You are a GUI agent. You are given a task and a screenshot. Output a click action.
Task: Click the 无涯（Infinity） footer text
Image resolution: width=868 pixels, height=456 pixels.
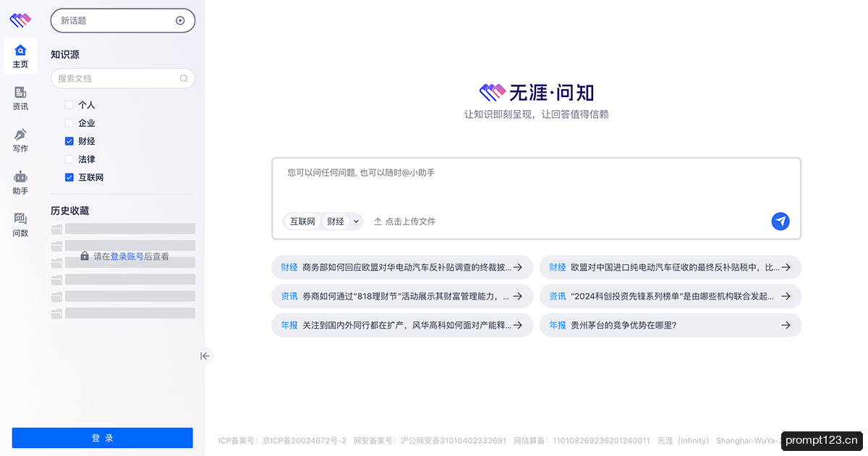coord(683,440)
